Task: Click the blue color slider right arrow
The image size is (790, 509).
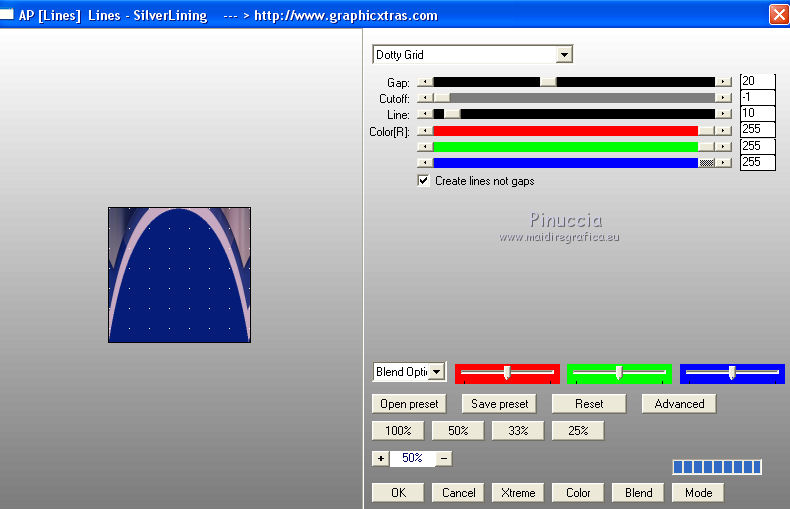Action: coord(723,163)
